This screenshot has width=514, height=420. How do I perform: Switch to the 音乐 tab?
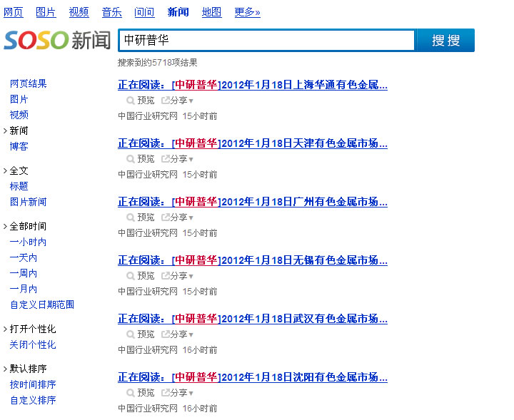(x=111, y=12)
